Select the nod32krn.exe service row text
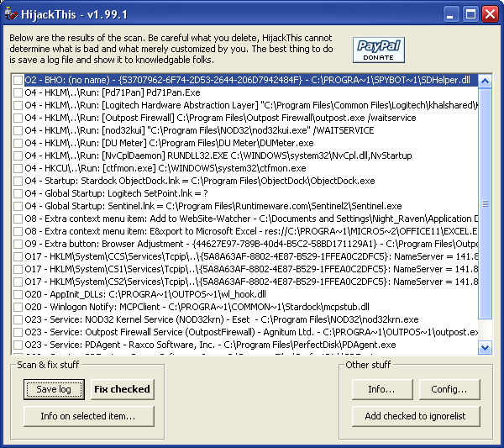The height and width of the screenshot is (448, 504). pyautogui.click(x=222, y=319)
